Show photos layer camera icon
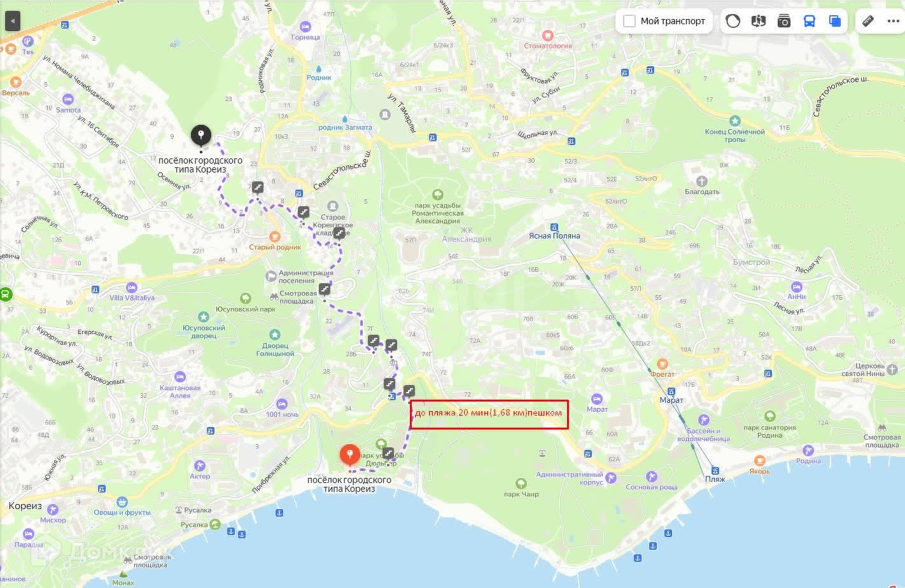Screen dimensions: 905x588 click(x=784, y=21)
